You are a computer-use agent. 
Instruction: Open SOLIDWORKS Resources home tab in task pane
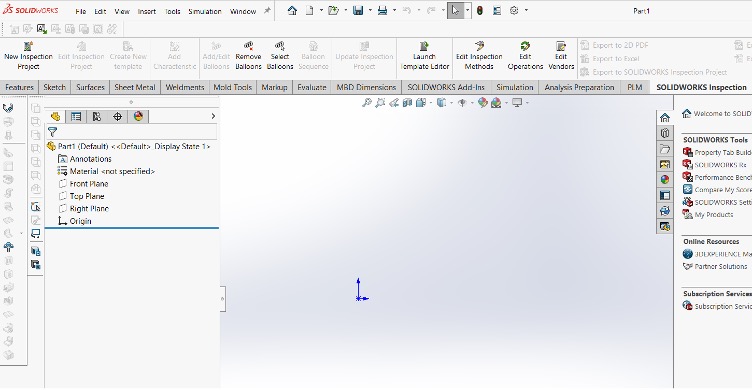tap(665, 117)
